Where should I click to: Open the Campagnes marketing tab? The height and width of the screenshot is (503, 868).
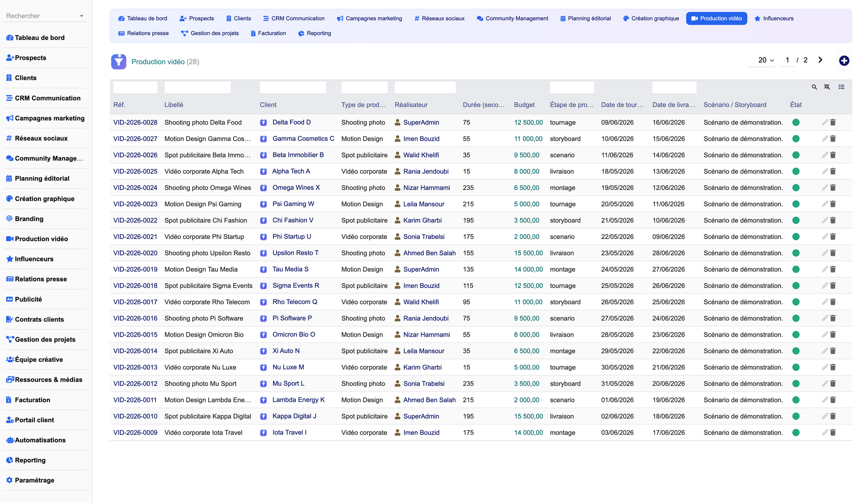(369, 18)
